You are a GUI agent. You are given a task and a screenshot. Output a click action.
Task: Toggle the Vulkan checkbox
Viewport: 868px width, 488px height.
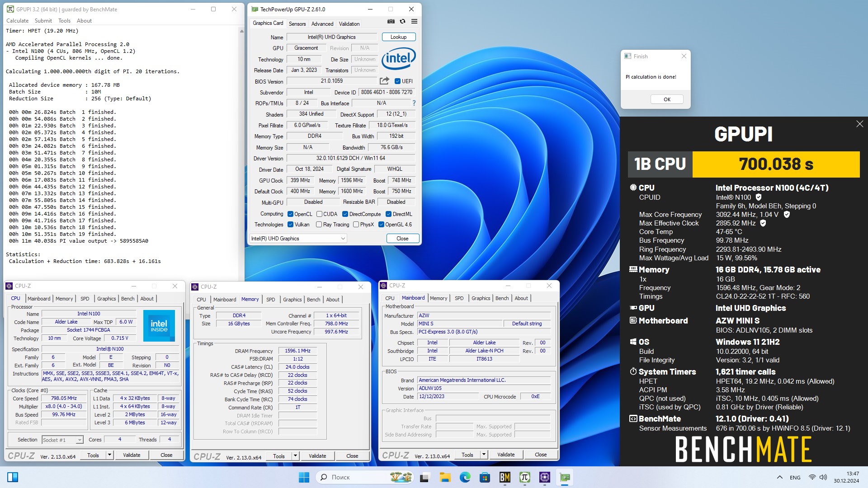[x=291, y=225]
